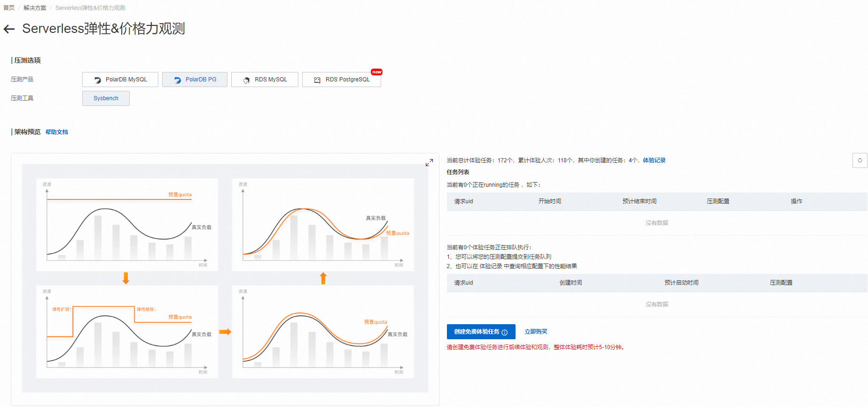
Task: Pick RDS MySQL as the test product
Action: [265, 80]
